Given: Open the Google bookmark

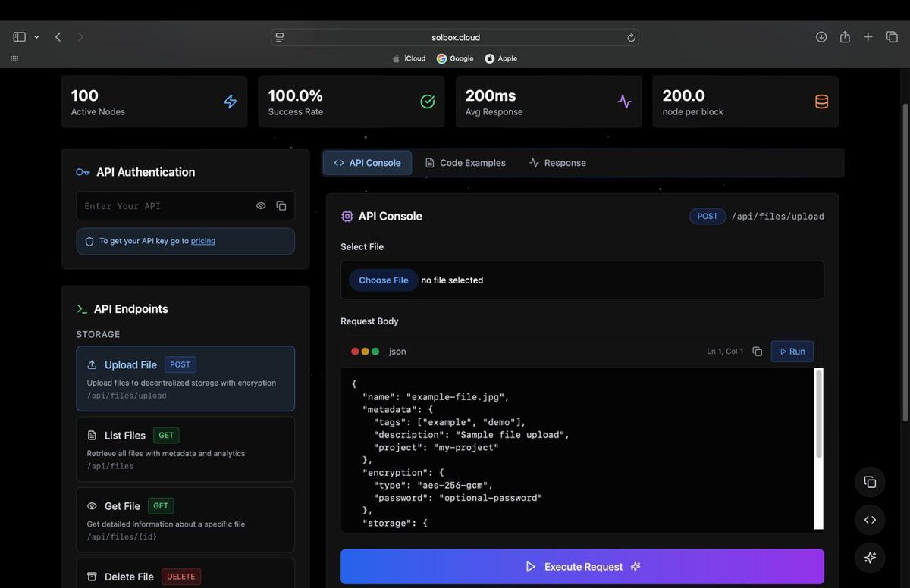Looking at the screenshot, I should 455,58.
